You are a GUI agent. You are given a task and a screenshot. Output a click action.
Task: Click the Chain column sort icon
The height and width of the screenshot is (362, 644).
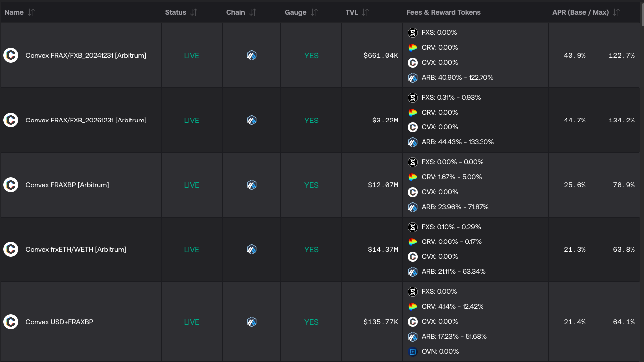coord(253,12)
